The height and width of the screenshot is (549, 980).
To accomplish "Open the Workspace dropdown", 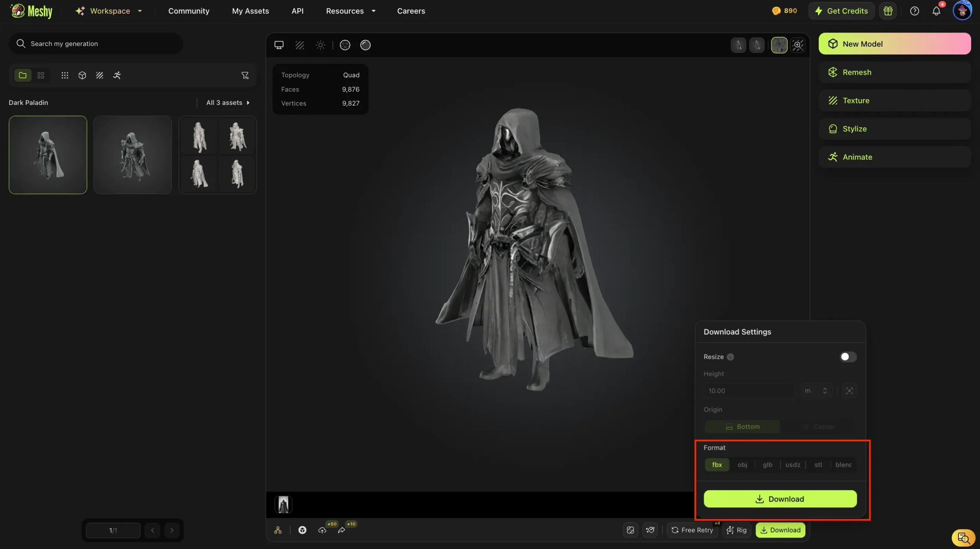I will (109, 11).
